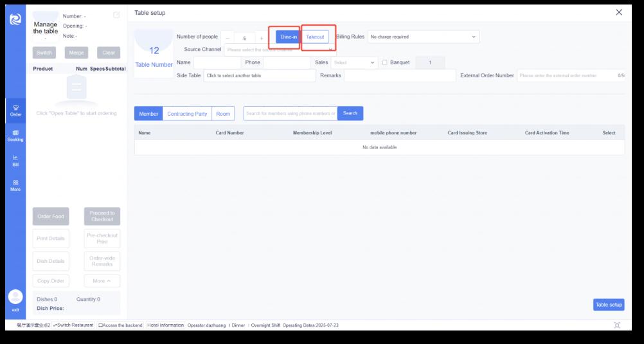Image resolution: width=644 pixels, height=344 pixels.
Task: Open the Bill section icon
Action: [15, 160]
